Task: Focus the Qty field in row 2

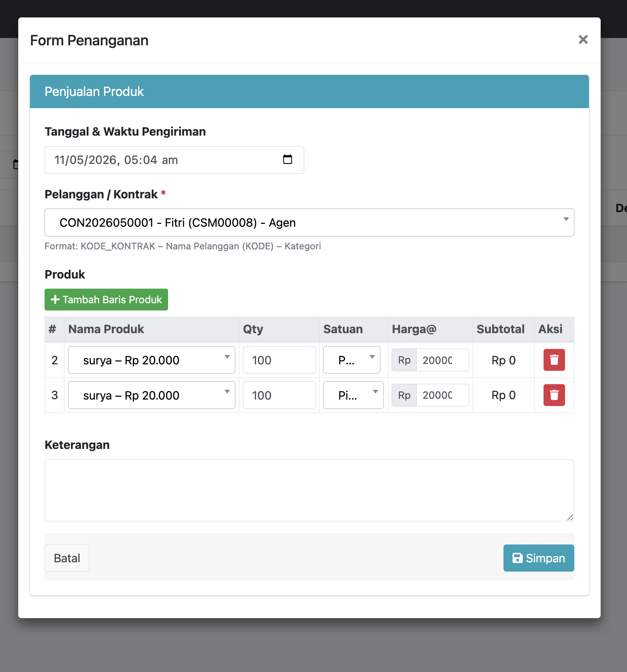Action: (279, 360)
